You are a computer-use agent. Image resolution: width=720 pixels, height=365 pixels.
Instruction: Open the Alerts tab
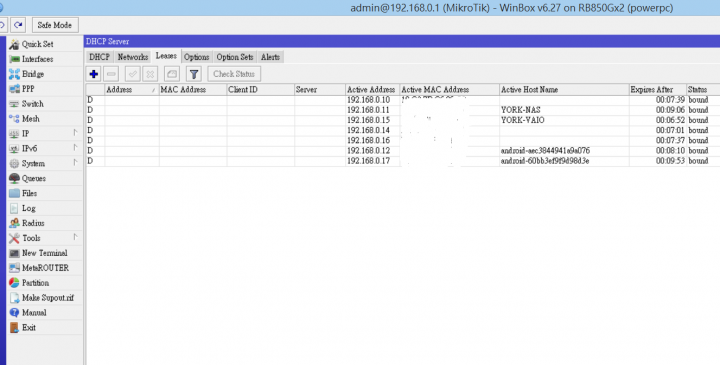point(270,57)
